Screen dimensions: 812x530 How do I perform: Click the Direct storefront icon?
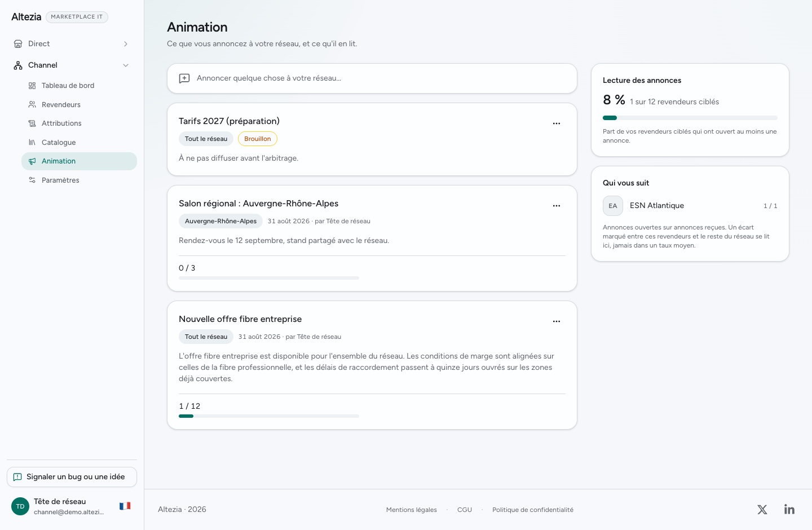18,44
